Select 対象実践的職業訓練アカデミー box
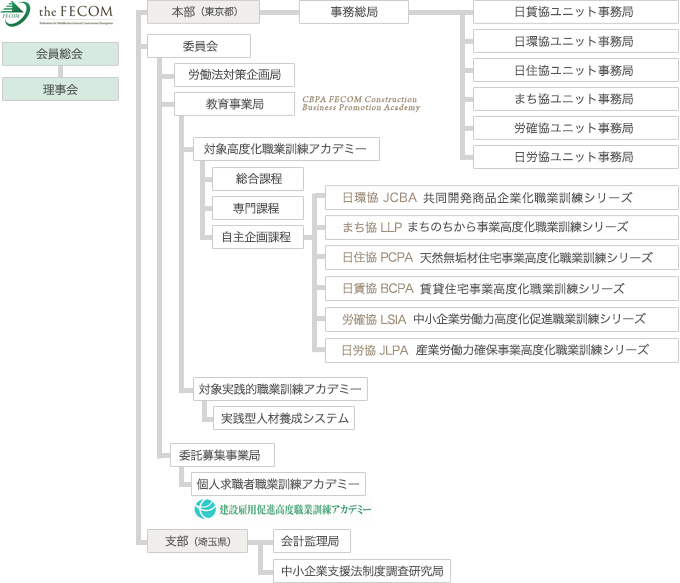680x583 pixels. [x=280, y=389]
